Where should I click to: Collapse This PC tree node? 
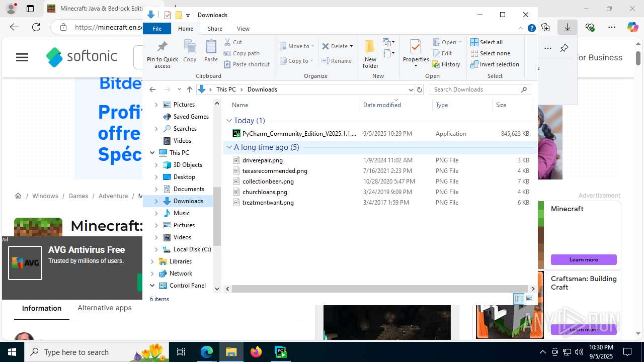(152, 153)
